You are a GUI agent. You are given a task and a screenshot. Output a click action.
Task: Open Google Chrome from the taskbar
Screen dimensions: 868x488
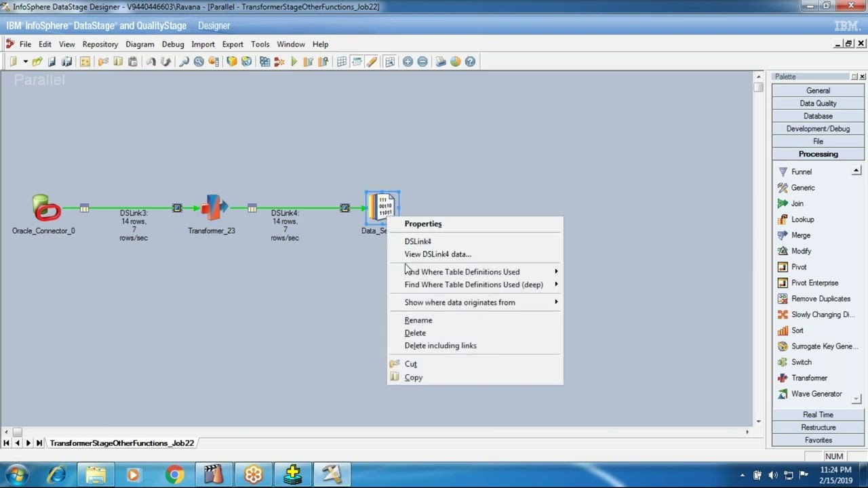point(174,475)
